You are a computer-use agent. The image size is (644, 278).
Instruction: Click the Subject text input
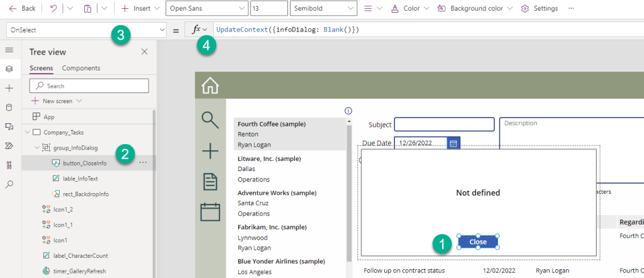point(445,125)
